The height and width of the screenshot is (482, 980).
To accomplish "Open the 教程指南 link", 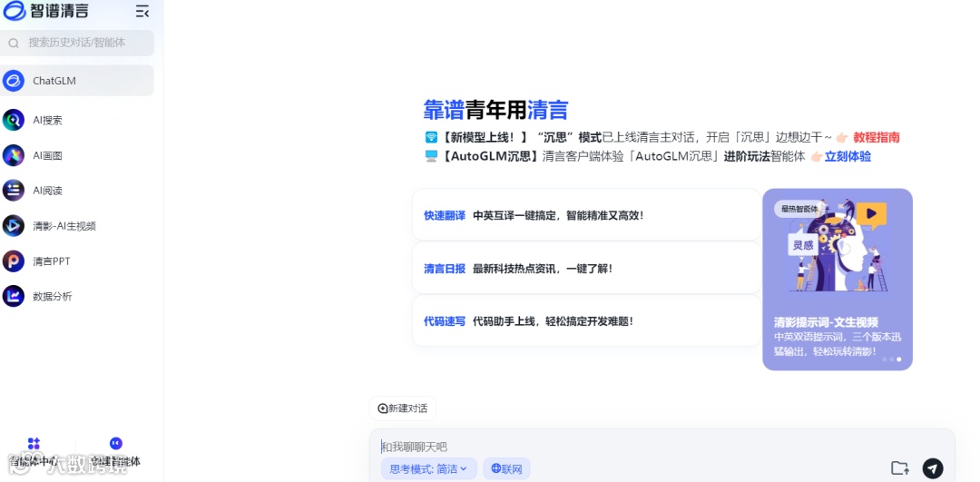I will (877, 138).
